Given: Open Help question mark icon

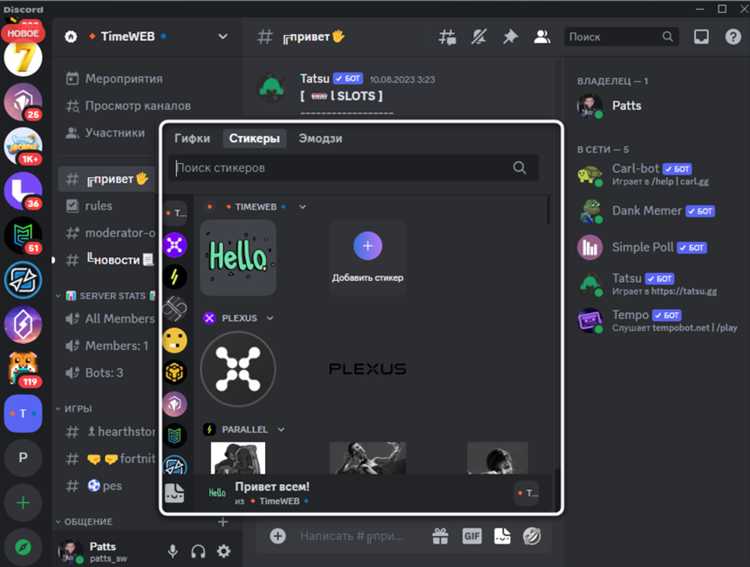Looking at the screenshot, I should click(x=733, y=37).
